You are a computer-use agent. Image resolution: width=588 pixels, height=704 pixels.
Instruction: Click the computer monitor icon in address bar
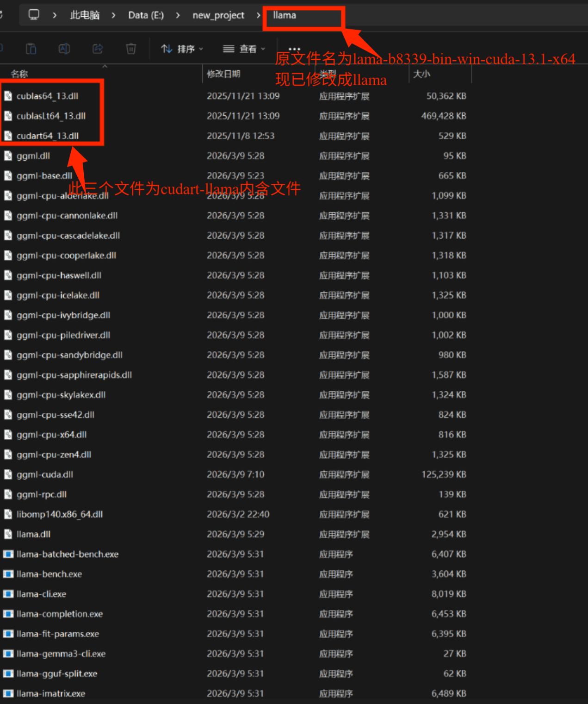point(34,15)
